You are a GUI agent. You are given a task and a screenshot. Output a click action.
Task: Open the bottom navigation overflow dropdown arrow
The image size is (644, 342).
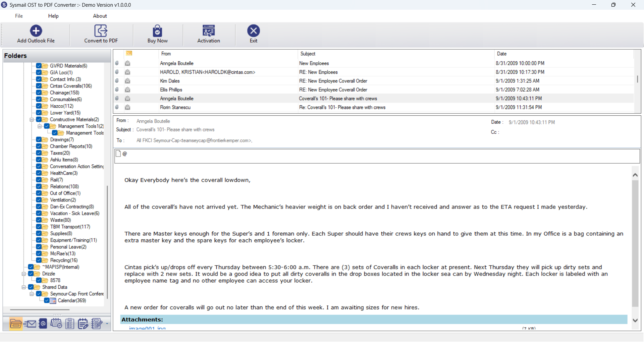point(107,324)
